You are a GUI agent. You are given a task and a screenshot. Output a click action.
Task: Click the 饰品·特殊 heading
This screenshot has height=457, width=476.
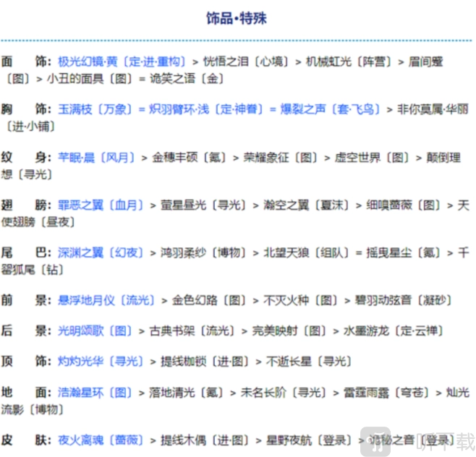[237, 18]
